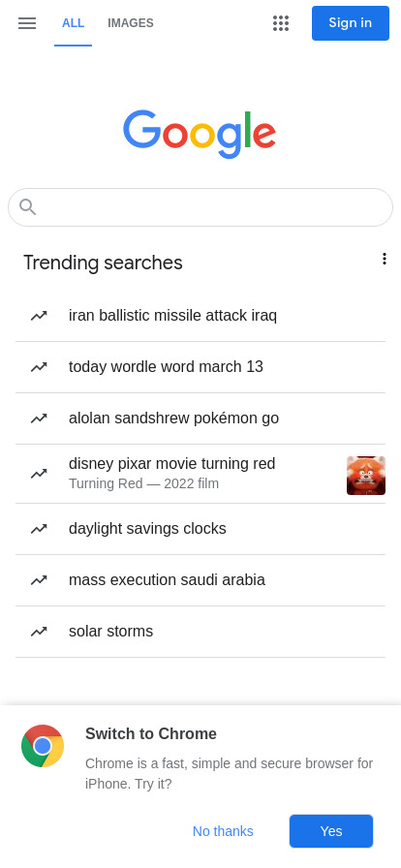This screenshot has width=401, height=868.
Task: Click the Sign in button
Action: (x=351, y=23)
